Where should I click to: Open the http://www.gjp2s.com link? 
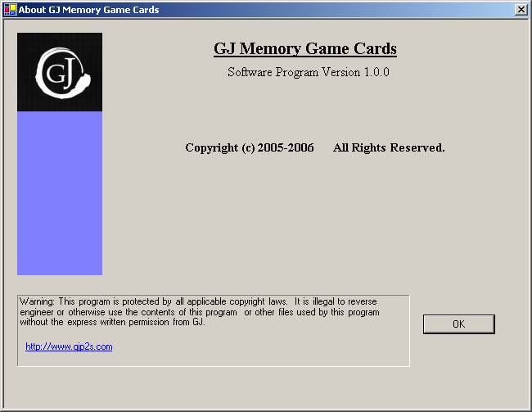coord(69,346)
